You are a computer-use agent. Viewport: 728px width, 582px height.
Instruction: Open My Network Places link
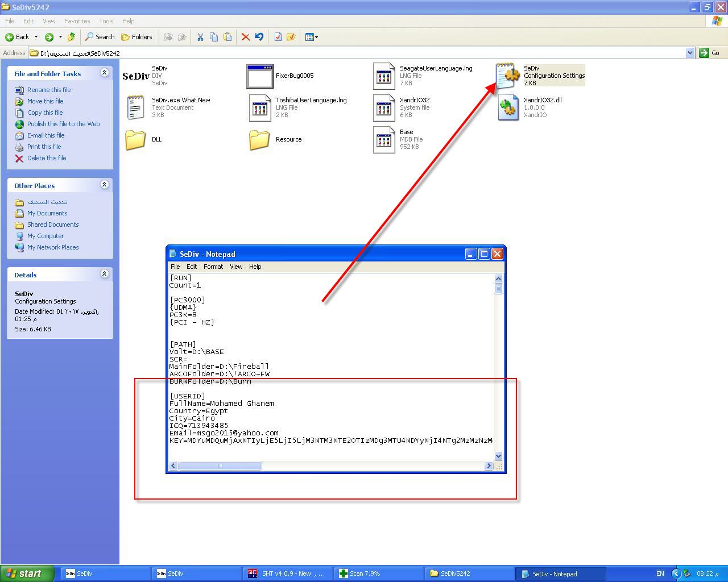(53, 247)
